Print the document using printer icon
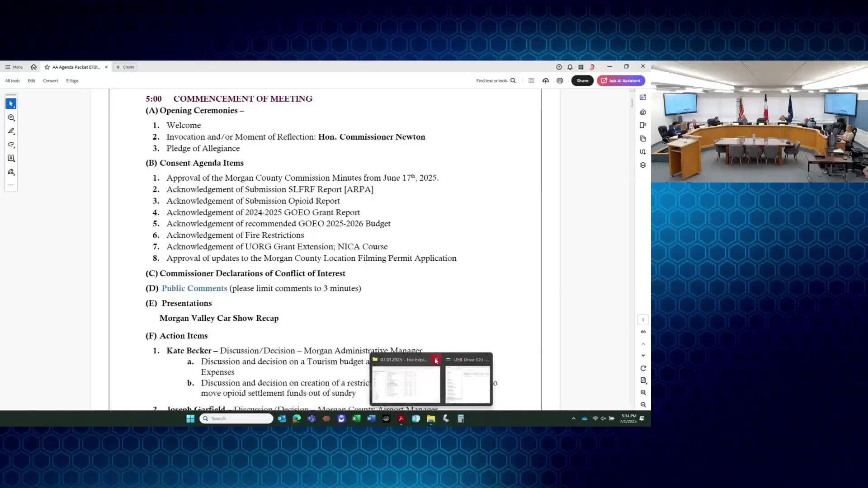Viewport: 868px width, 488px height. (x=560, y=81)
